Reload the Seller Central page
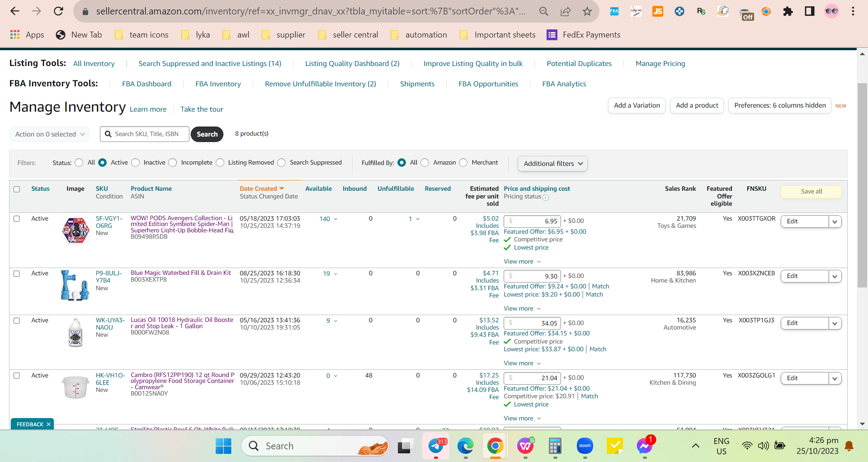Viewport: 868px width, 462px height. (x=58, y=11)
